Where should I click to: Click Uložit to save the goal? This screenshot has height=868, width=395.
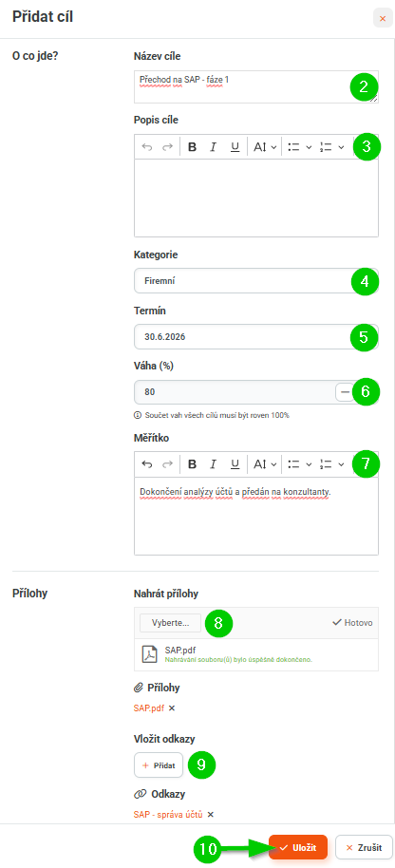tap(299, 847)
